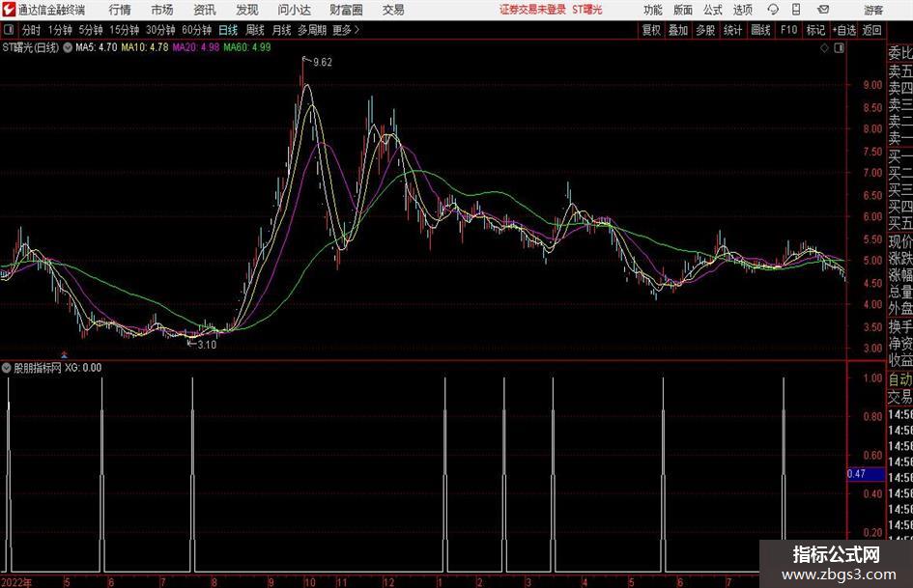Click the 多股 multi-stock button
Viewport: 913px width, 588px height.
pos(705,30)
